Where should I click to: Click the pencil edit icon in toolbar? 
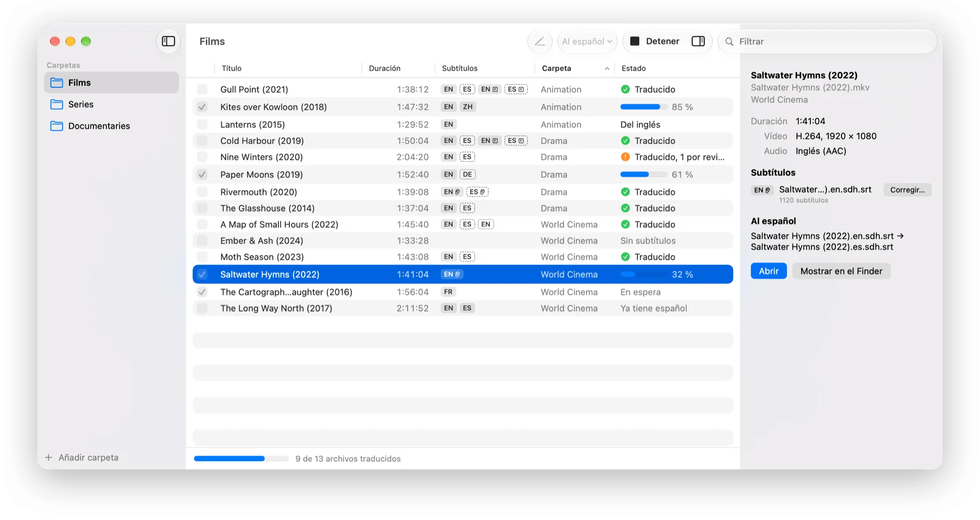pyautogui.click(x=539, y=41)
